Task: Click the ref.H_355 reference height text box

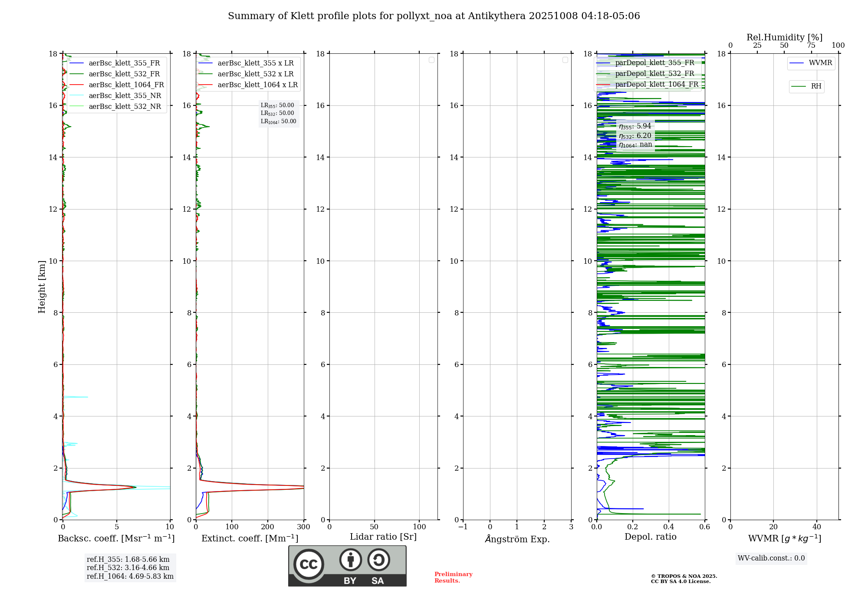Action: [x=130, y=568]
